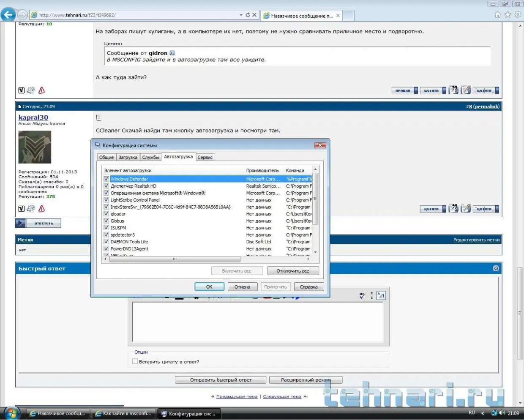Image resolution: width=524 pixels, height=420 pixels.
Task: Open the Internet Explorer home icon
Action: [x=497, y=15]
